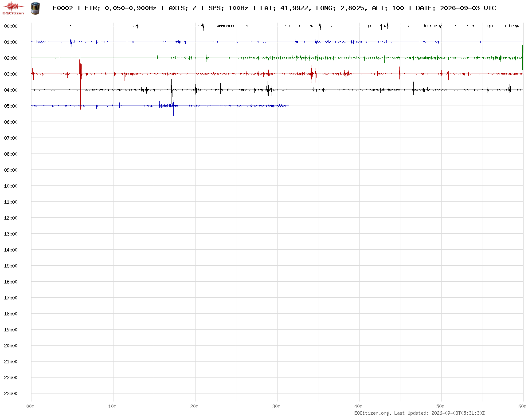Click the 50m time axis label
This screenshot has width=532, height=417.
coord(441,406)
